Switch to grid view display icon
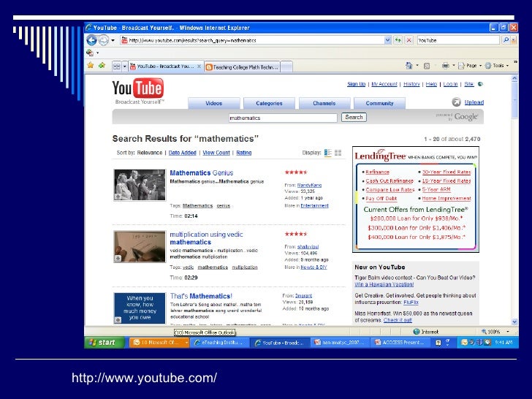Viewport: 532px width, 399px height. [338, 153]
